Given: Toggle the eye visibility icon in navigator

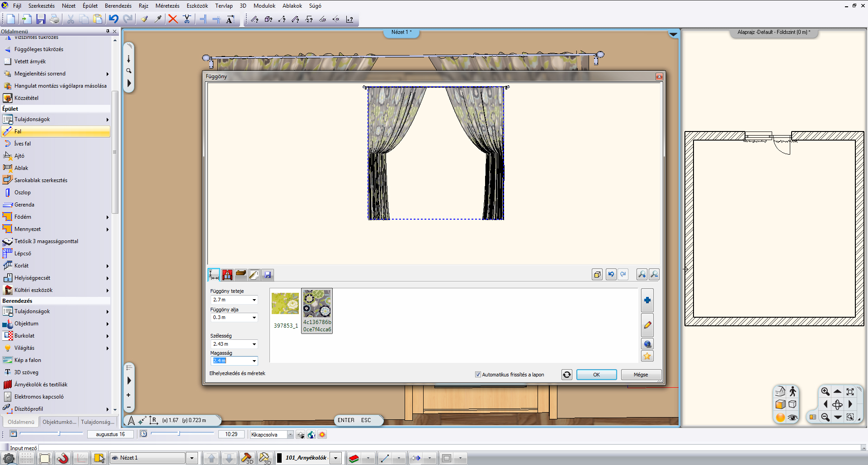Looking at the screenshot, I should tap(793, 418).
